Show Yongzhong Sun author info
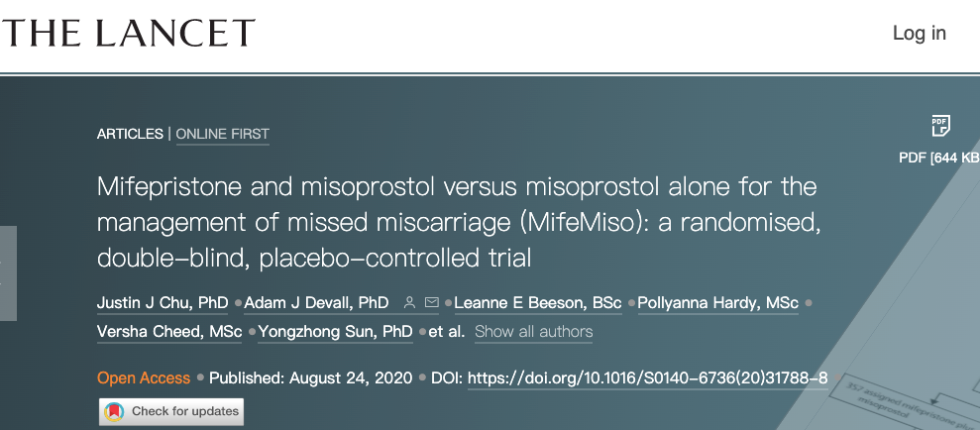 click(335, 332)
